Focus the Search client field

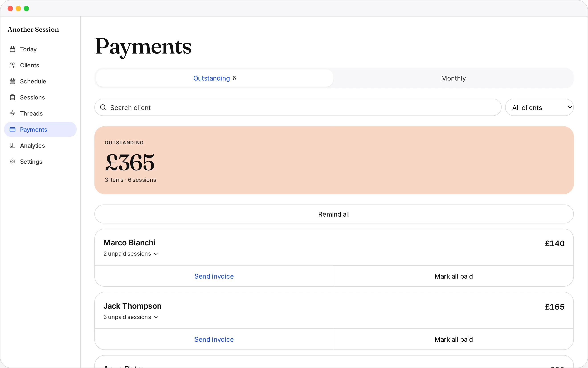(x=298, y=107)
